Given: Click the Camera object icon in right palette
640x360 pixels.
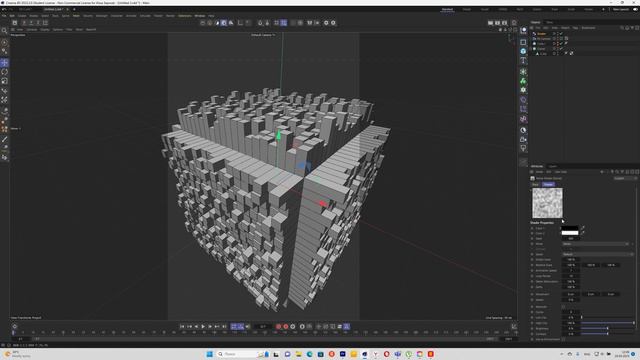Looking at the screenshot, I should 523,140.
